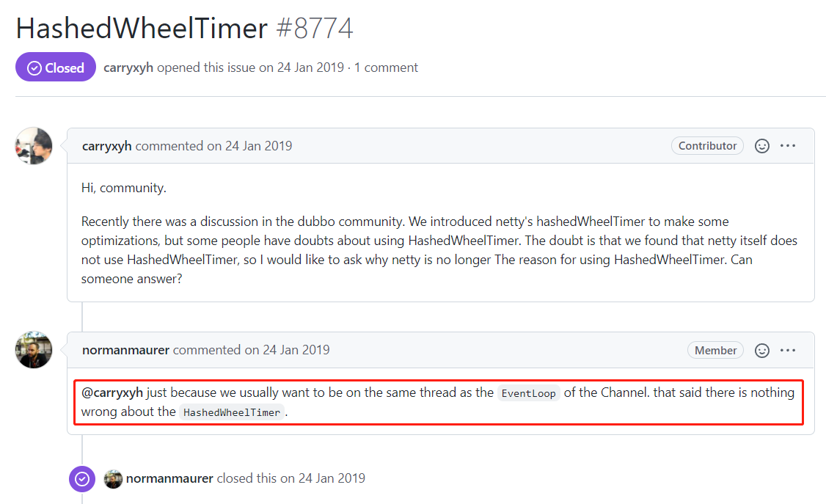Click the @carryxyh mention in reply
Screen dimensions: 826x504
pos(112,392)
